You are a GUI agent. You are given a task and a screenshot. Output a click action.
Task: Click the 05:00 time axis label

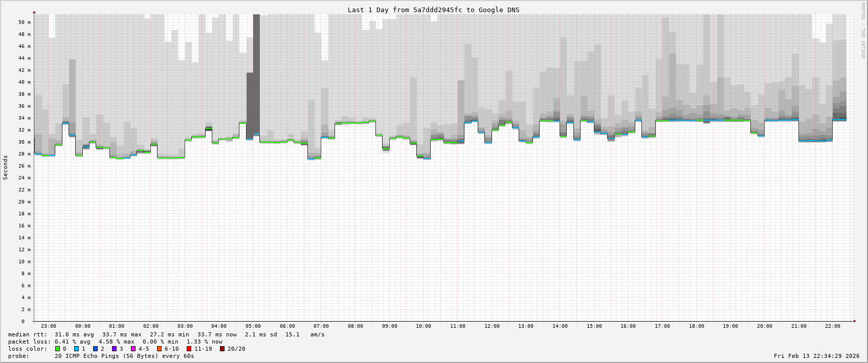coord(253,326)
